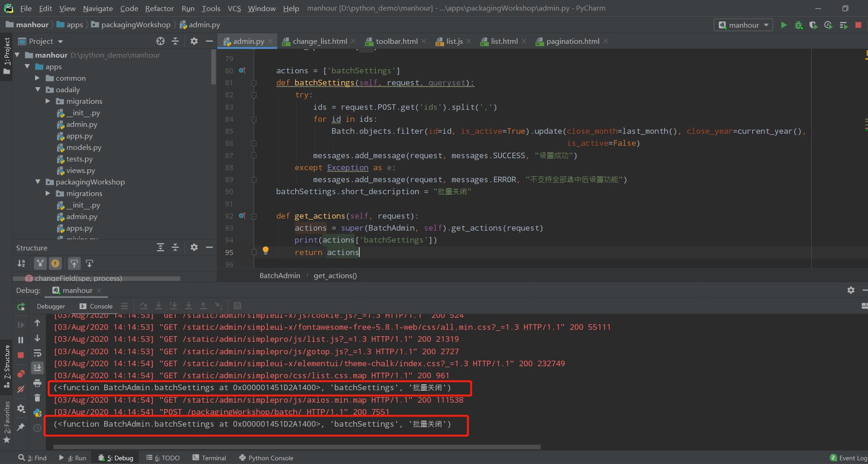Viewport: 868px width, 464px height.
Task: Run manhour with coverage
Action: pyautogui.click(x=813, y=25)
